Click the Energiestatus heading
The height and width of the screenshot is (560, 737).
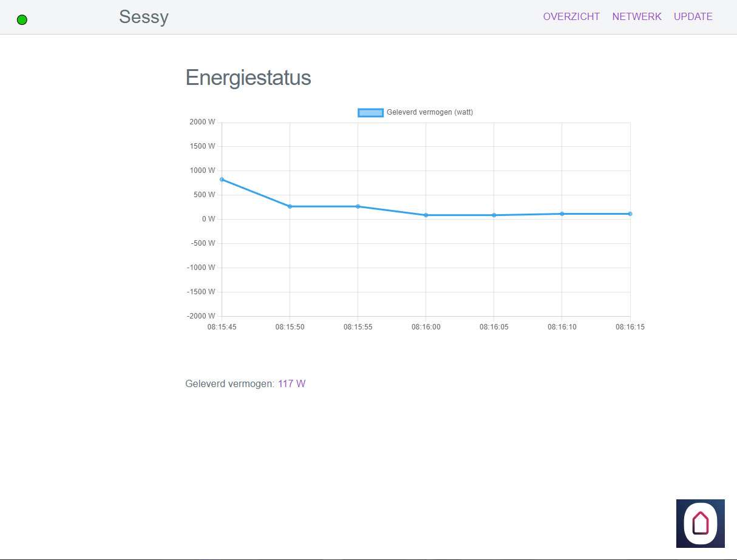(x=248, y=78)
